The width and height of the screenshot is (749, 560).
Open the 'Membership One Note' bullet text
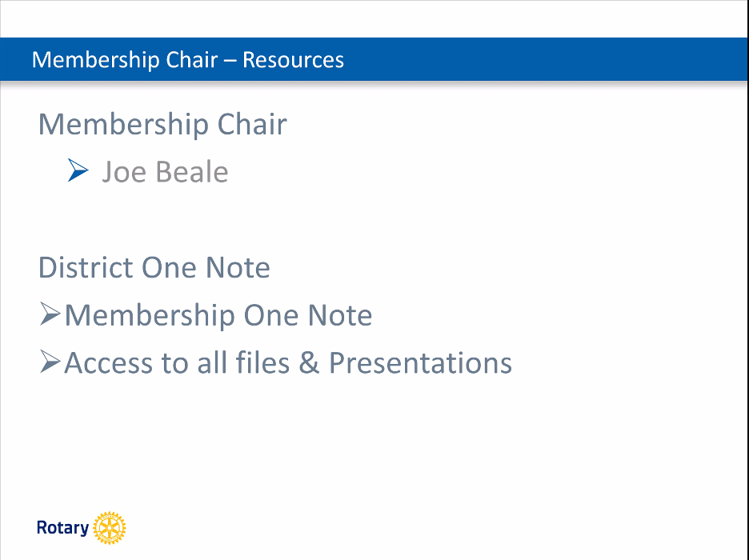pos(218,315)
